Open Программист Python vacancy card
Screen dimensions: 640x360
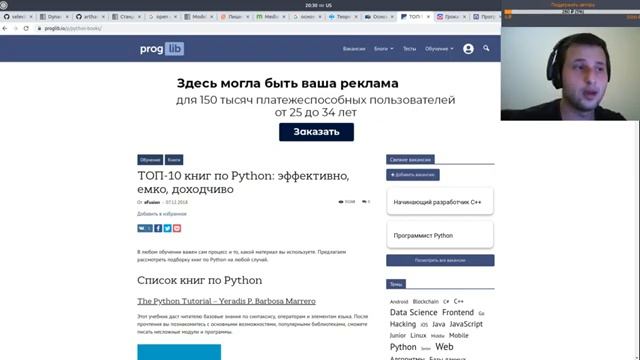(440, 235)
